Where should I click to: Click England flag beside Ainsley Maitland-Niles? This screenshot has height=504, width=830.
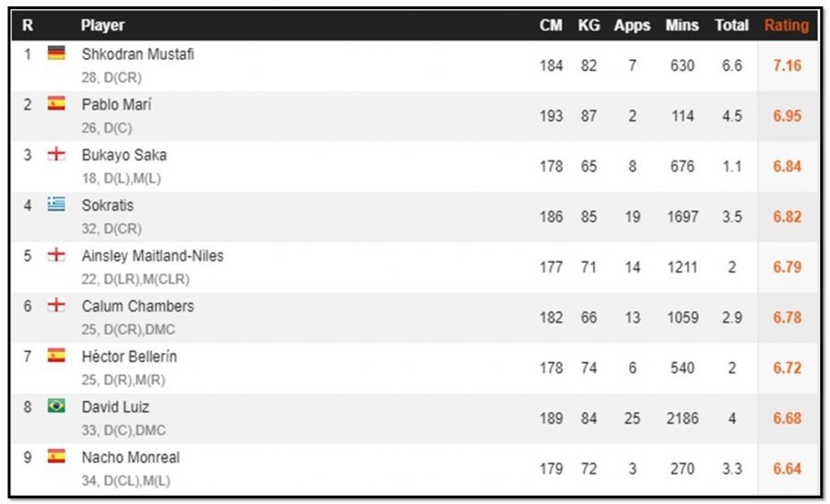point(56,254)
